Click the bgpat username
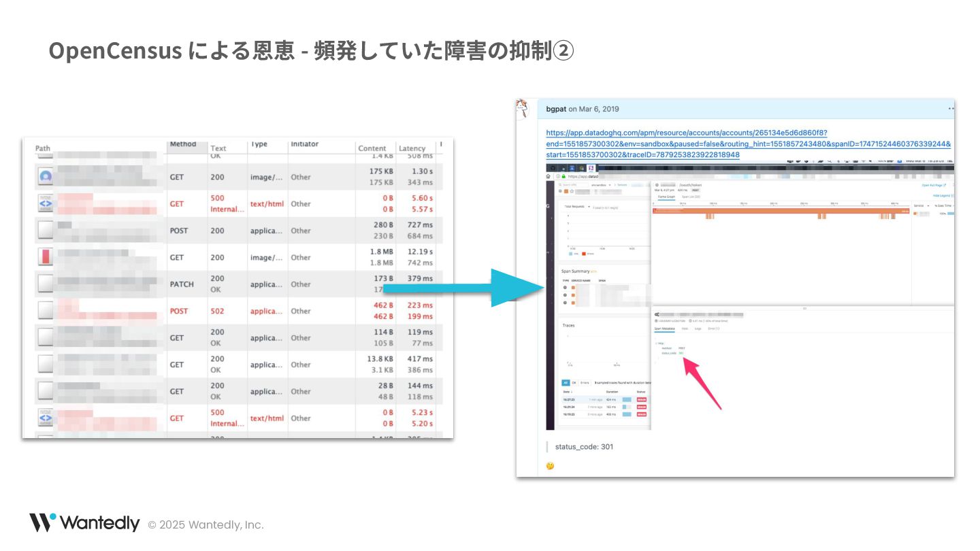 click(x=556, y=109)
